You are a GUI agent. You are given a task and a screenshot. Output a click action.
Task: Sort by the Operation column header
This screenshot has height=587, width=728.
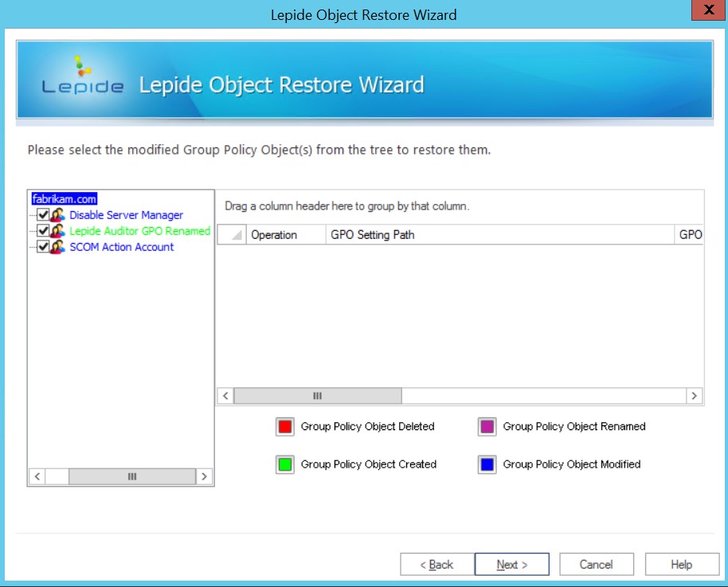[x=274, y=235]
